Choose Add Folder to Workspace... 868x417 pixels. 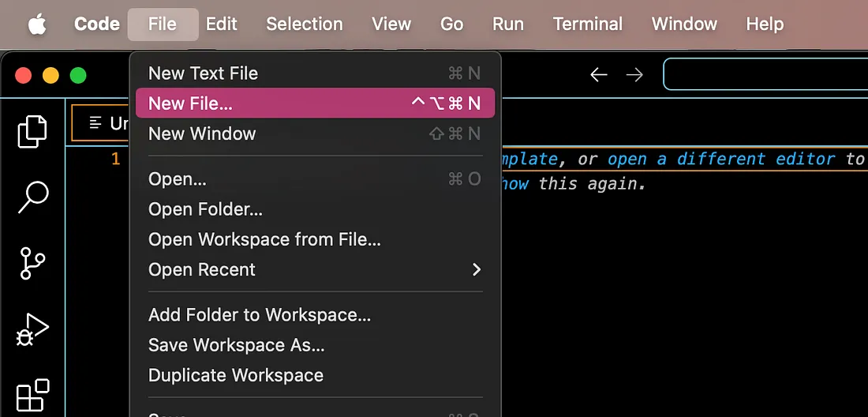coord(315,315)
